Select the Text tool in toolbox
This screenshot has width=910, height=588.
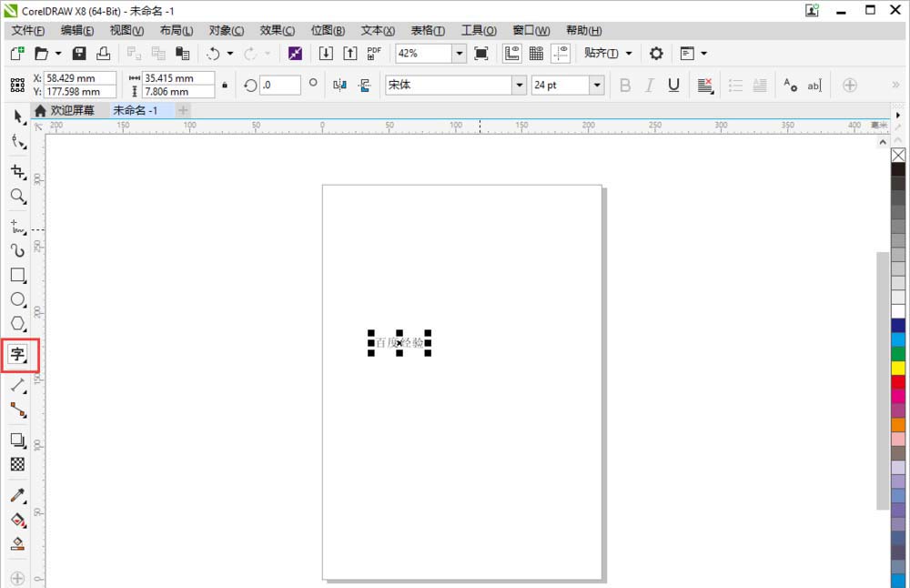pyautogui.click(x=17, y=354)
